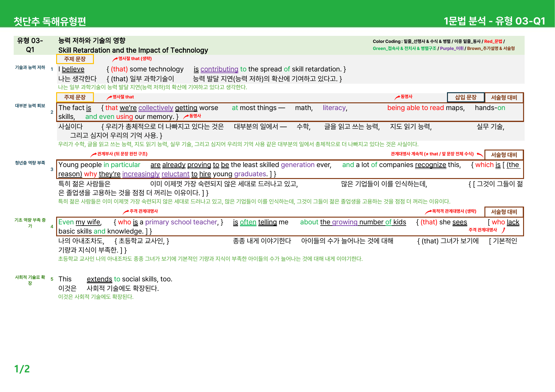Click the purple word 'graduates'
555x392 pixels.
pyautogui.click(x=250, y=174)
